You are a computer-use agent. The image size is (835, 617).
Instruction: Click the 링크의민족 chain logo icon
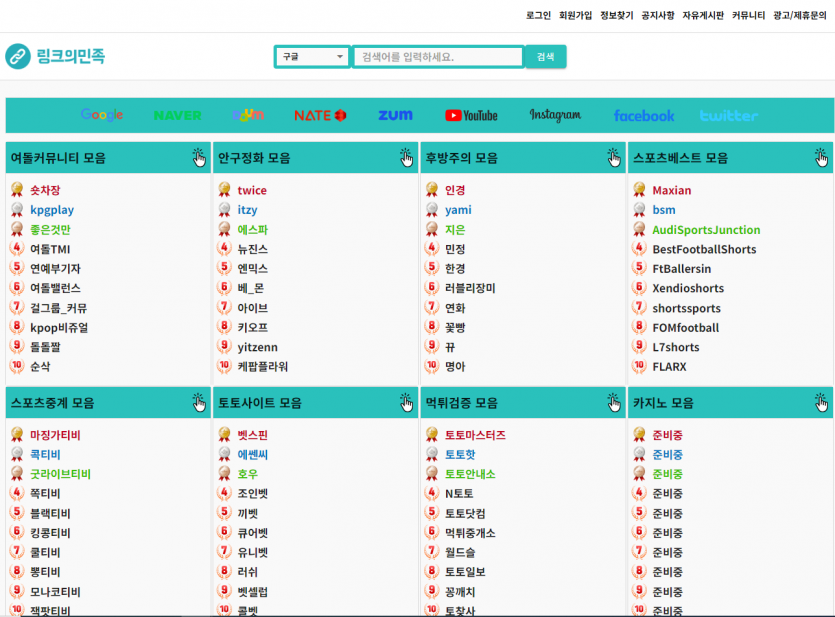click(x=18, y=56)
